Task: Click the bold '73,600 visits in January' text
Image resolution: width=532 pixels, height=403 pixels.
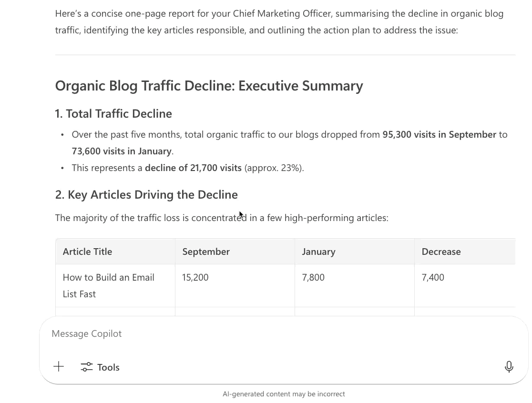Action: point(122,151)
